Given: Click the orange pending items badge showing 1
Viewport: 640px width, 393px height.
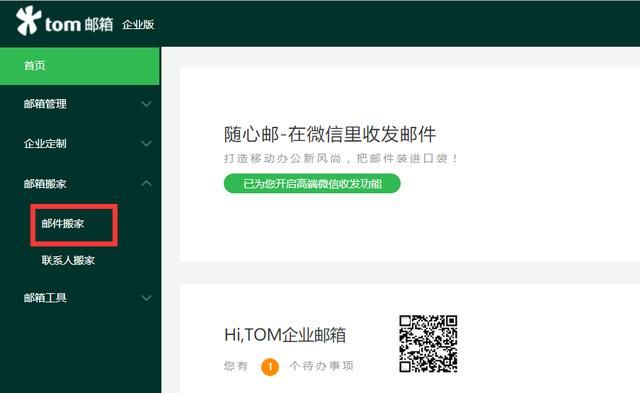Looking at the screenshot, I should click(x=270, y=366).
